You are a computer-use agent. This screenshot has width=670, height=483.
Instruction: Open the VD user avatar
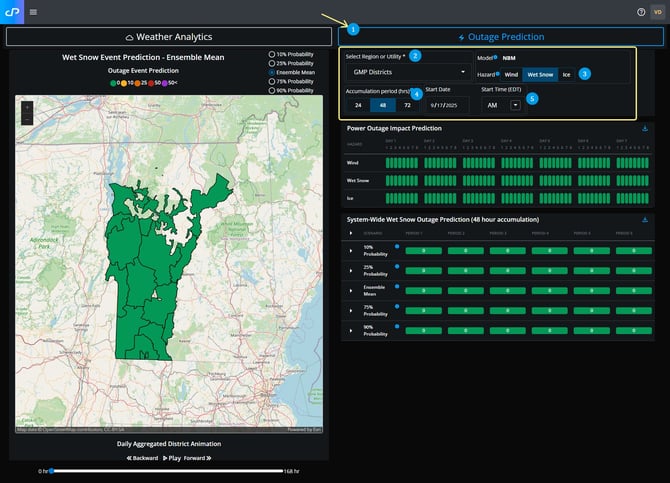[657, 12]
